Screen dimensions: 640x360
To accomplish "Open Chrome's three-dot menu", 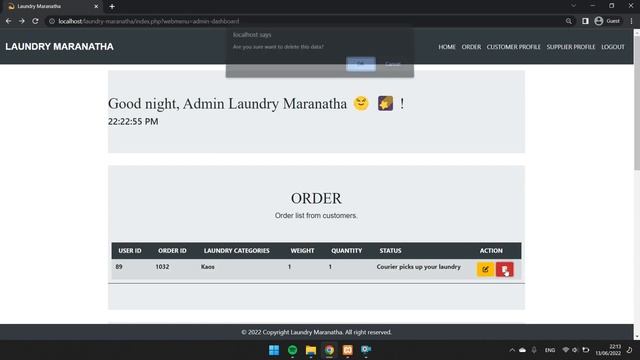I will [631, 21].
